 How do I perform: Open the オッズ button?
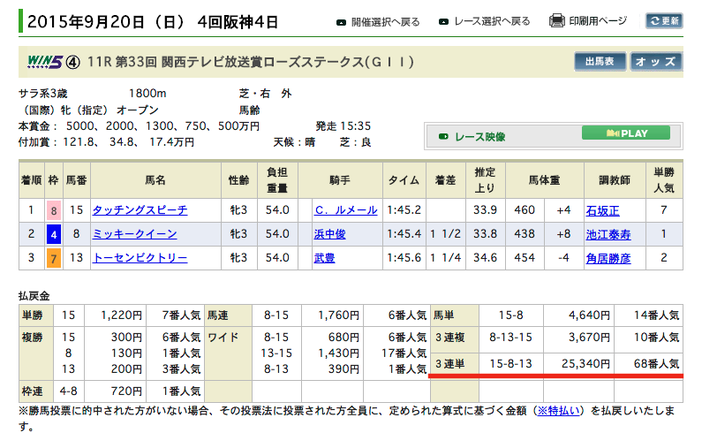656,62
